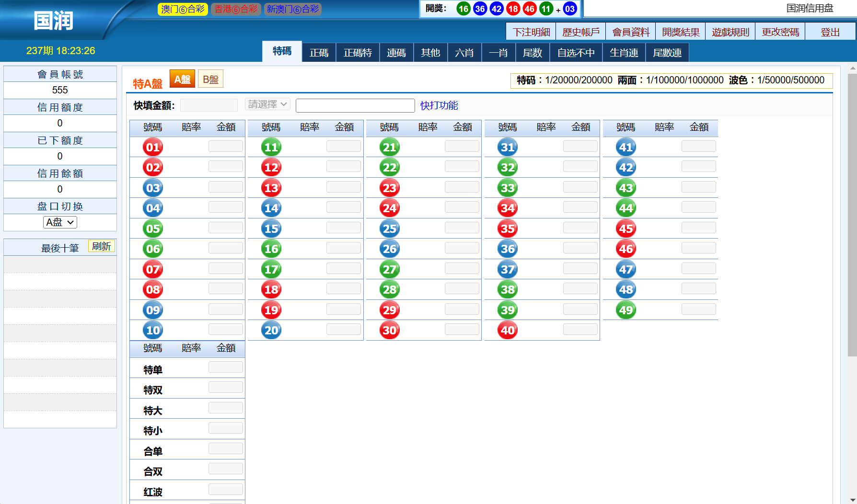Viewport: 857px width, 504px height.
Task: Pick the red number 34 ball
Action: click(508, 208)
